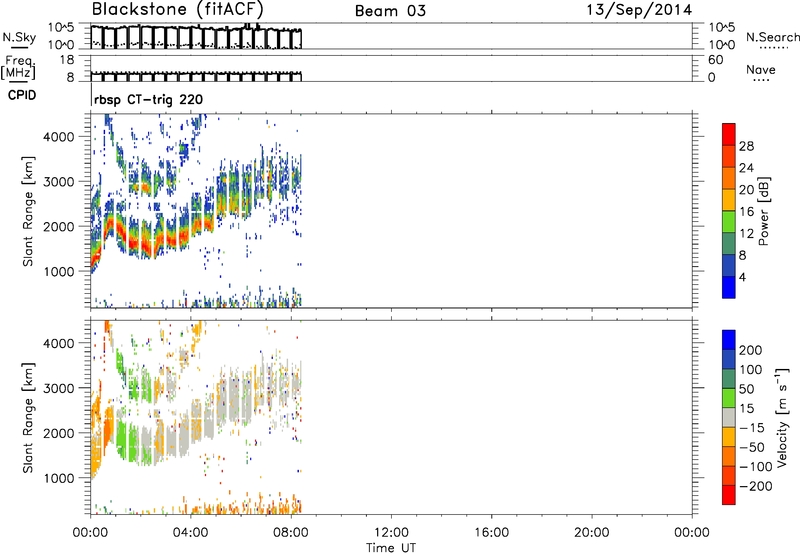Click the light green segment of the velocity colorbar
This screenshot has height=554, width=800.
pos(729,398)
